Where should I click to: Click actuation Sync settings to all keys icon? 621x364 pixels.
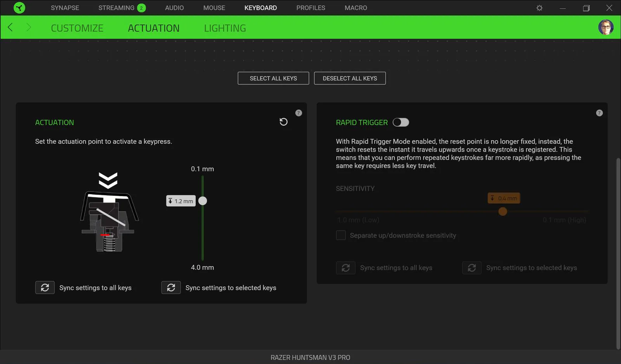(45, 288)
